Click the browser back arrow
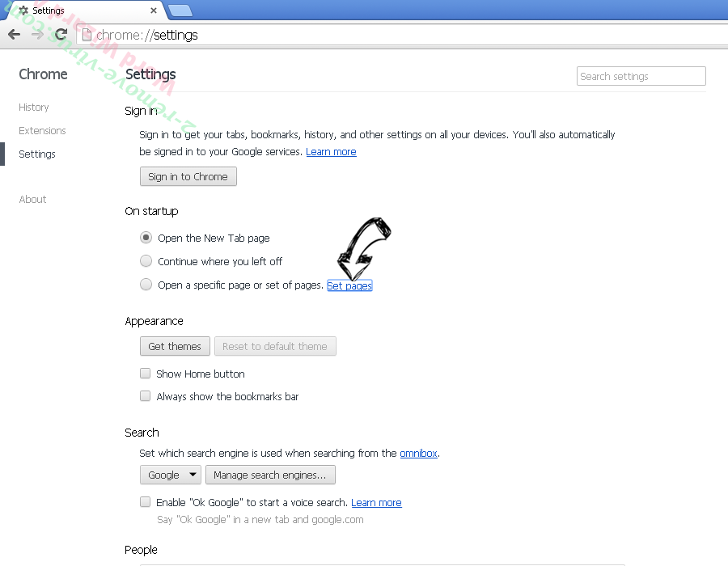 click(x=15, y=34)
